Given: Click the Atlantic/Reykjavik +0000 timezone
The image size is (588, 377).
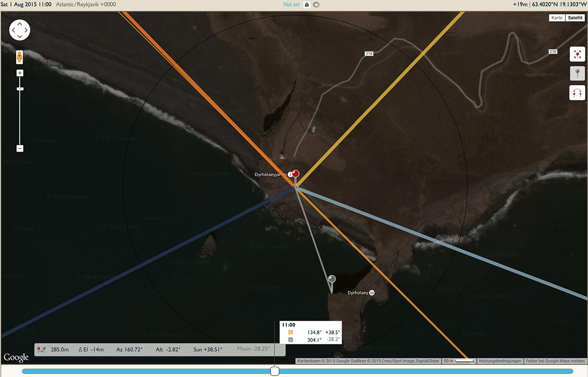Looking at the screenshot, I should coord(86,4).
